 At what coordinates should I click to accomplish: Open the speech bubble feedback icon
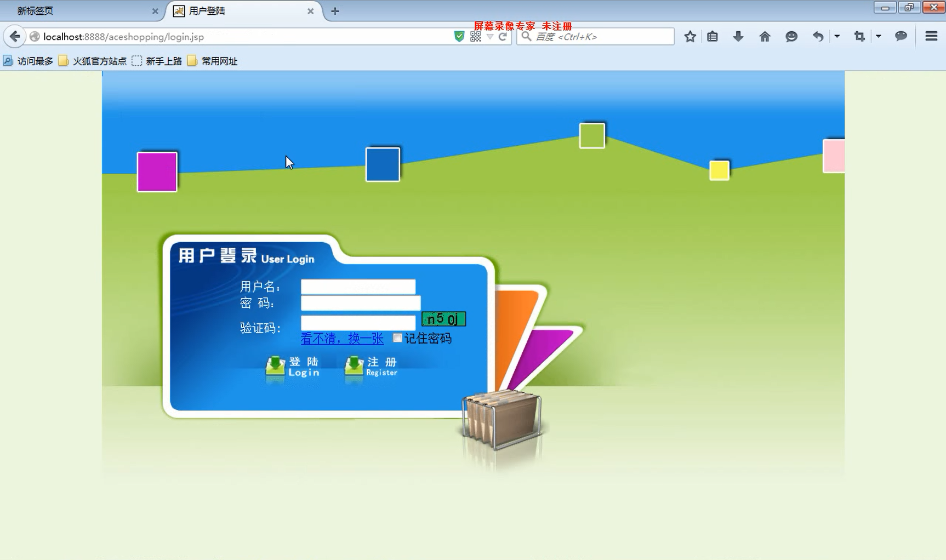(x=901, y=37)
